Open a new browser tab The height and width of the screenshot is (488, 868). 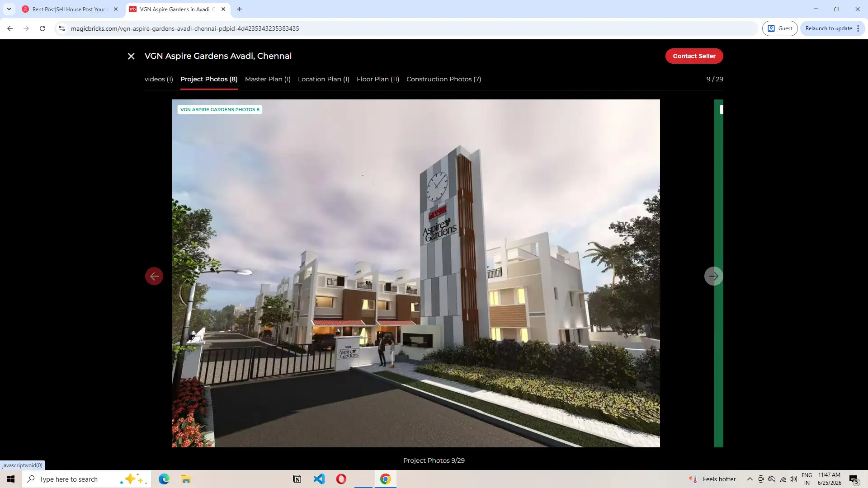240,9
